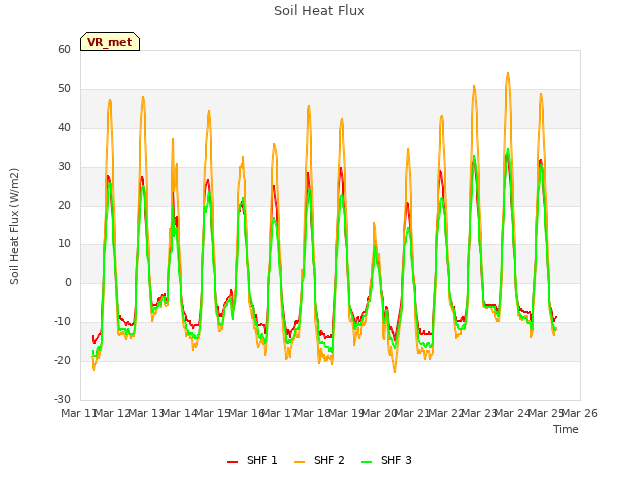Click the lowest orange trough near Mar 20
640x480 pixels.
395,371
